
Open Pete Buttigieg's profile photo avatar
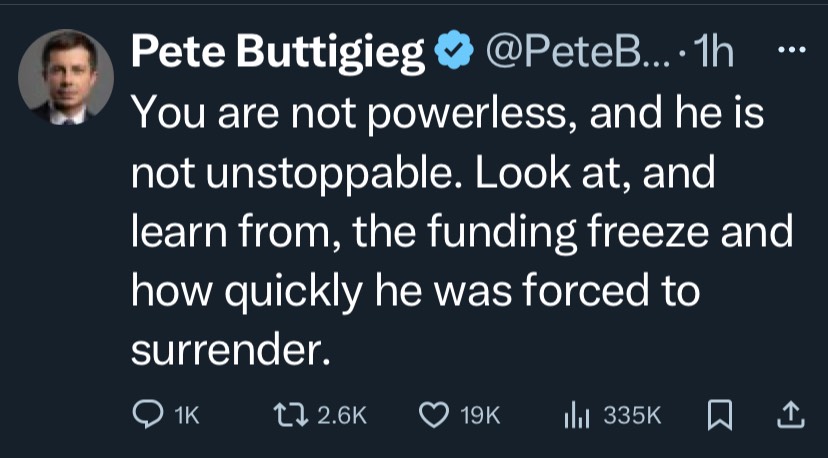point(65,77)
